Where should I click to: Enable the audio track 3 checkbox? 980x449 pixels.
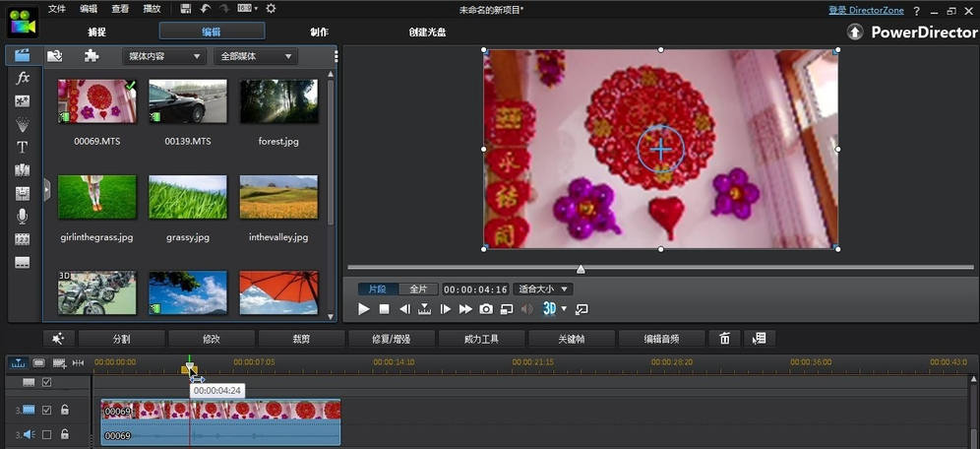(x=46, y=434)
